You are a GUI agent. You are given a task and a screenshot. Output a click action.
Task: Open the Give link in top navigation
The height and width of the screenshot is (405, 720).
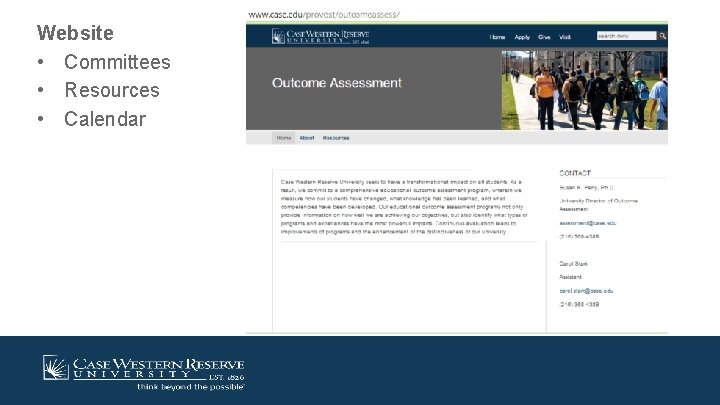[x=544, y=37]
